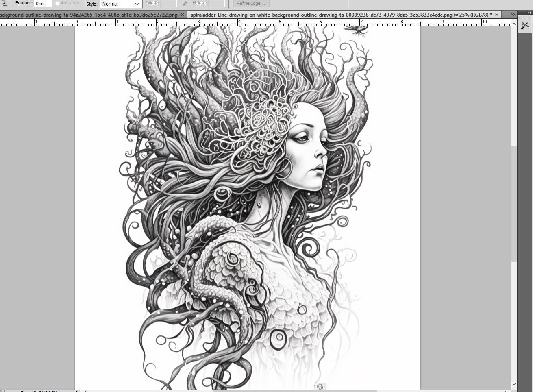Click the Height input field
Viewport: 533px width, 392px height.
pos(217,3)
